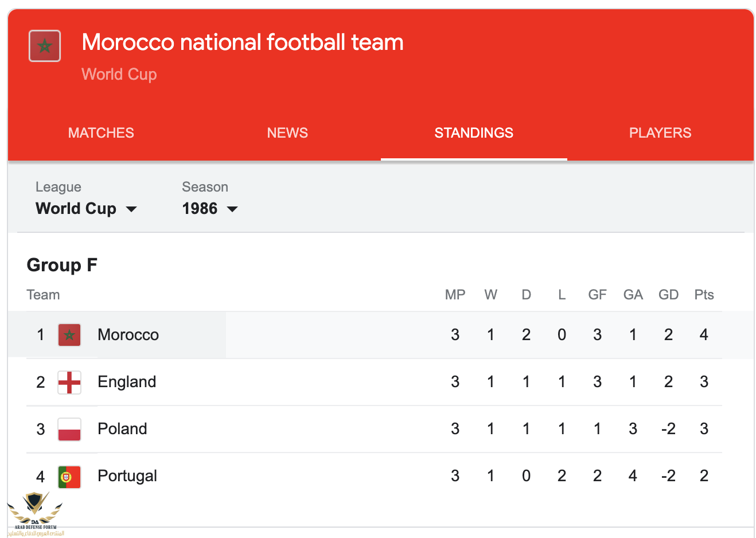The image size is (756, 538).
Task: Click the D column header
Action: pyautogui.click(x=526, y=295)
